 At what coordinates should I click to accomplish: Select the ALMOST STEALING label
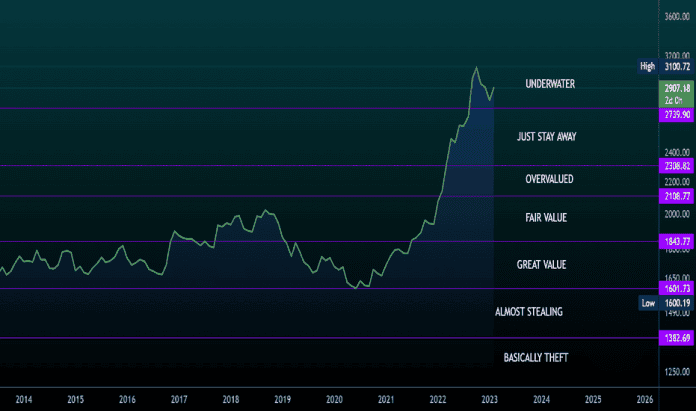click(528, 312)
